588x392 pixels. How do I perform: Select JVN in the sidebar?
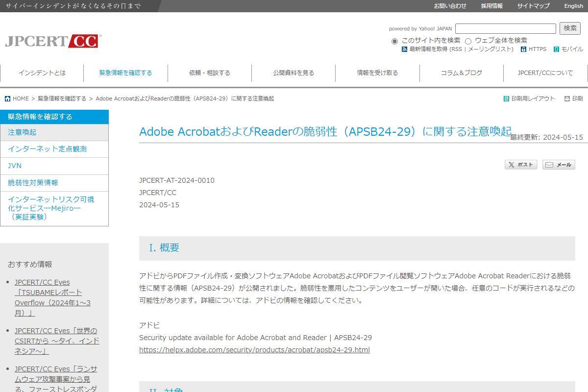[54, 166]
